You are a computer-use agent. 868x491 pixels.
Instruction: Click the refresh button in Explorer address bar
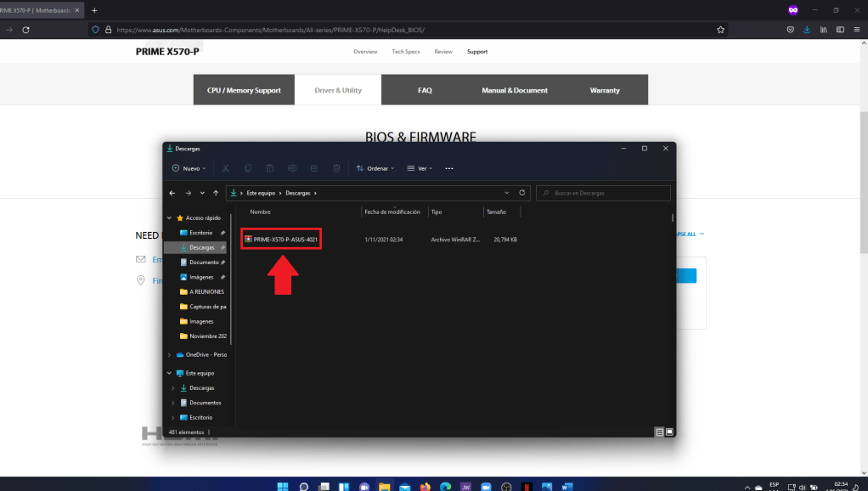point(522,193)
